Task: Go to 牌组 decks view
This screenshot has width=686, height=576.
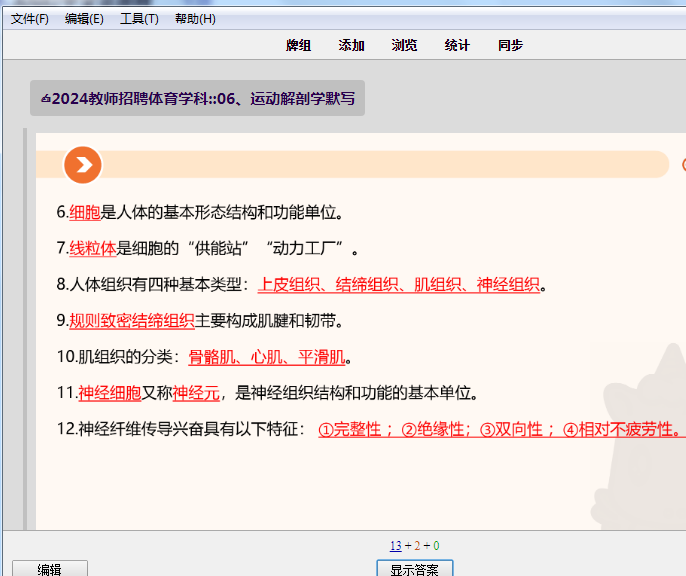Action: 298,45
